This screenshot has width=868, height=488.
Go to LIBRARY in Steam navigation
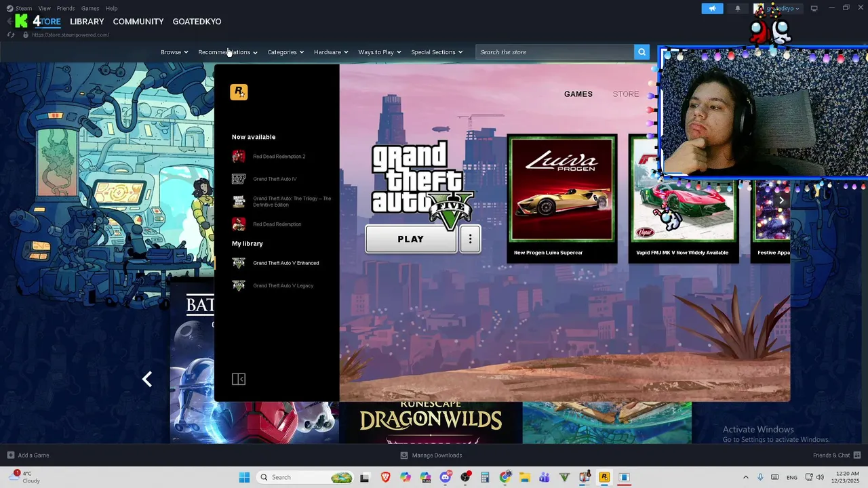(x=87, y=22)
